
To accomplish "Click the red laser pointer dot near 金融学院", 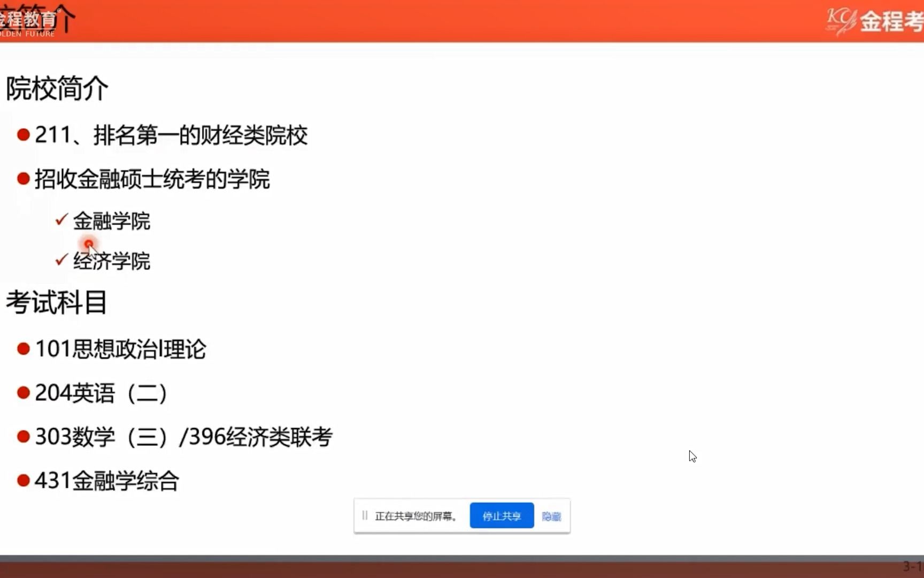I will click(x=89, y=245).
